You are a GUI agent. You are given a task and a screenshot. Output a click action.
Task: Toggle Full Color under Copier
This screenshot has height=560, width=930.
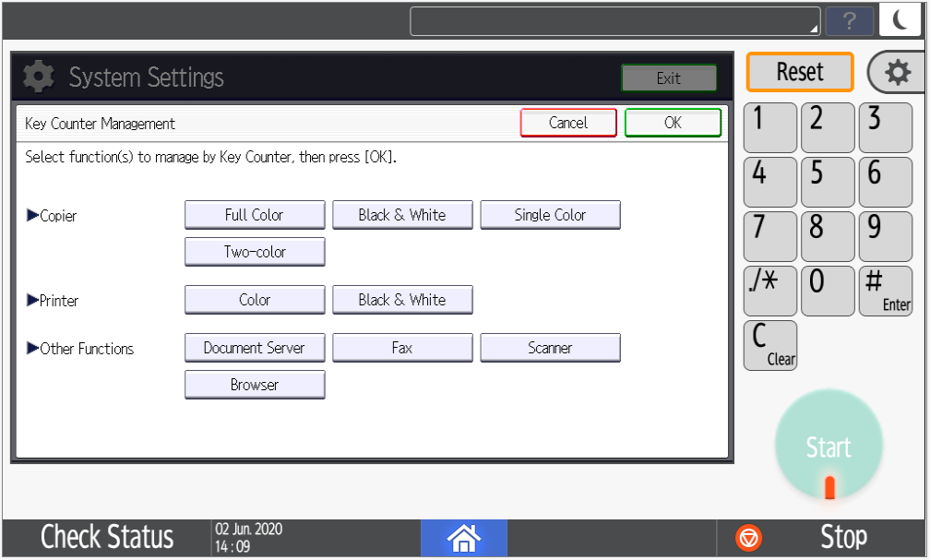click(x=255, y=215)
